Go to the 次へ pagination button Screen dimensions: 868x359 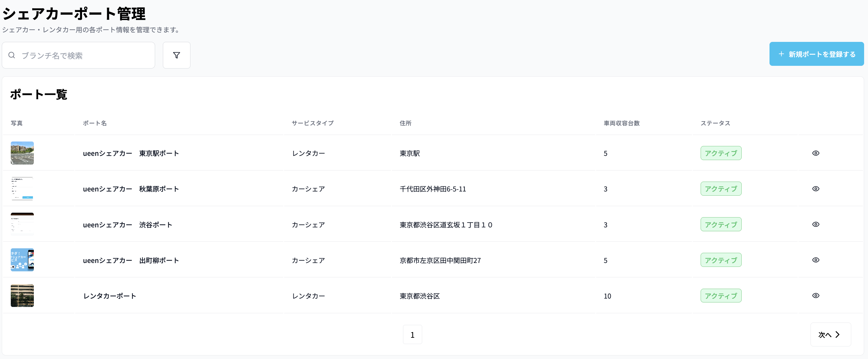[x=830, y=334]
